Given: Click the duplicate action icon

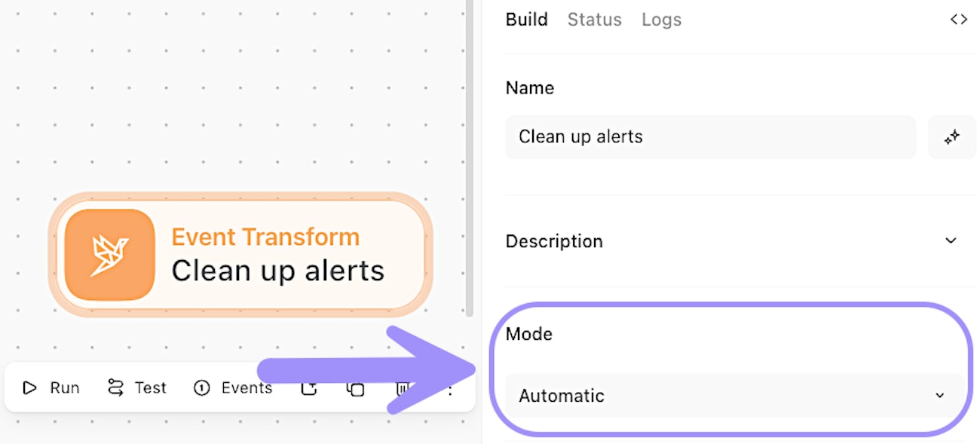Looking at the screenshot, I should pyautogui.click(x=355, y=388).
